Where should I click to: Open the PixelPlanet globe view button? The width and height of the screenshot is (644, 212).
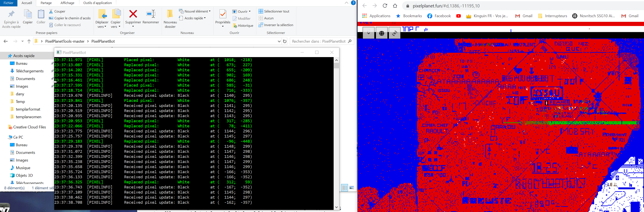381,33
